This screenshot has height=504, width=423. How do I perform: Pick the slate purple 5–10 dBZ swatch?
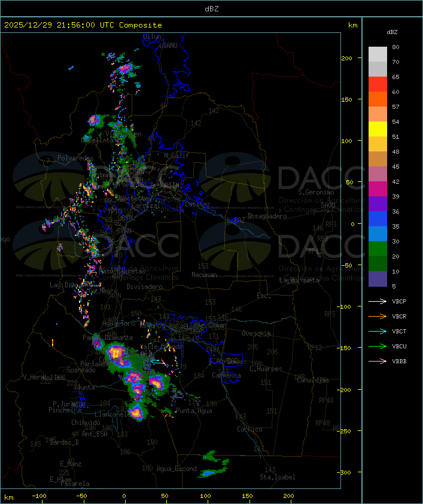coord(378,279)
